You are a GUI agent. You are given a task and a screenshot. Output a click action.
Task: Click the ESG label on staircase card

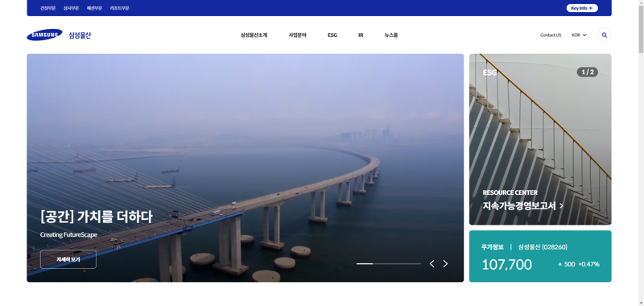pos(489,72)
